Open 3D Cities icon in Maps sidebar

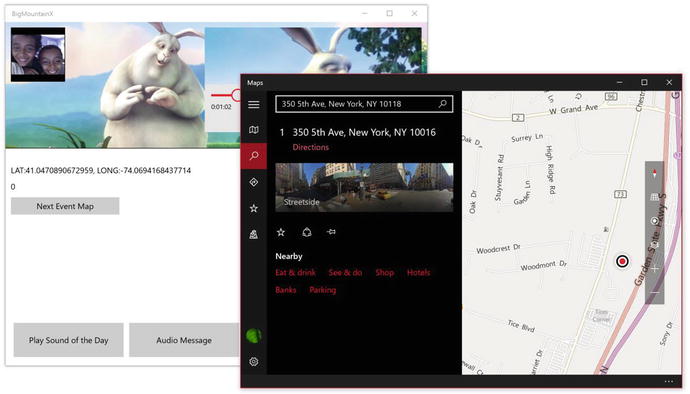[253, 234]
